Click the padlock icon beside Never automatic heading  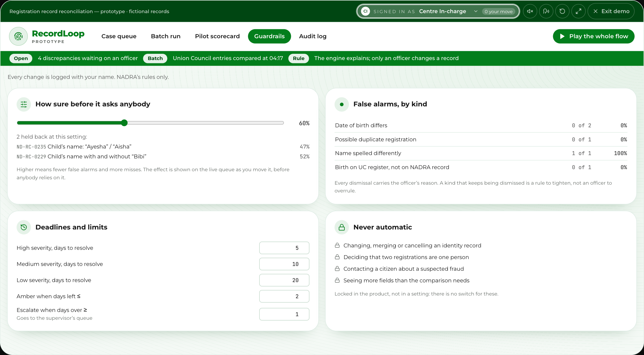[x=342, y=227]
